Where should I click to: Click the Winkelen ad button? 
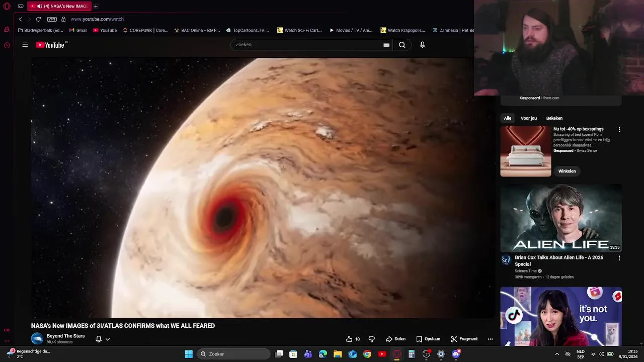pyautogui.click(x=567, y=171)
